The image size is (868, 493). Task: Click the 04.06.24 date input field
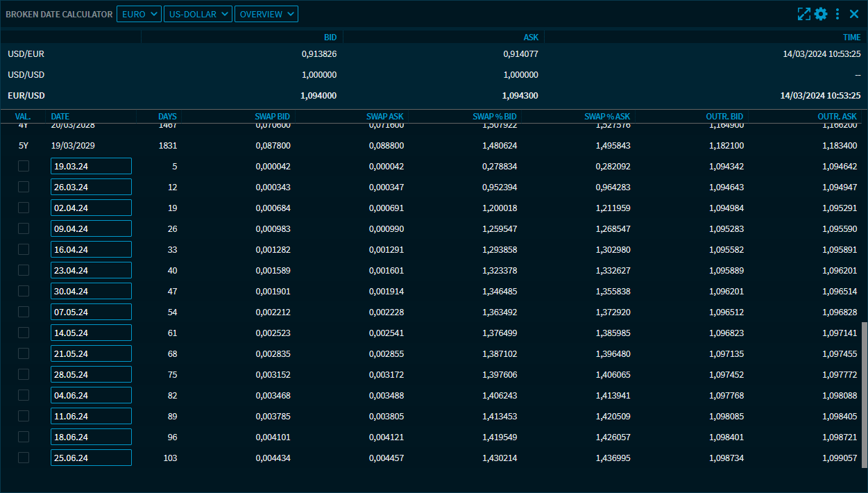tap(91, 395)
